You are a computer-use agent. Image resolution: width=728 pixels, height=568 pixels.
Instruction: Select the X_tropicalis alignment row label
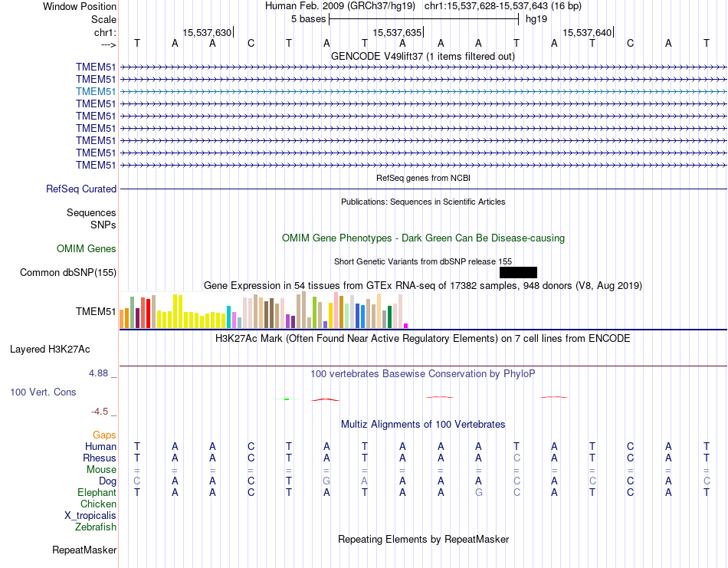90,516
